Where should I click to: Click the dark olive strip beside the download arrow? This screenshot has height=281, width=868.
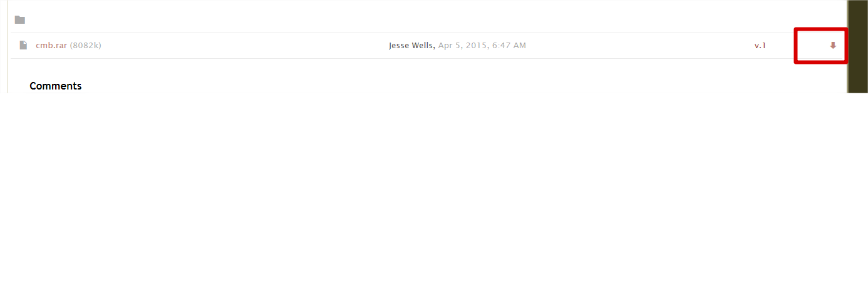click(x=857, y=46)
